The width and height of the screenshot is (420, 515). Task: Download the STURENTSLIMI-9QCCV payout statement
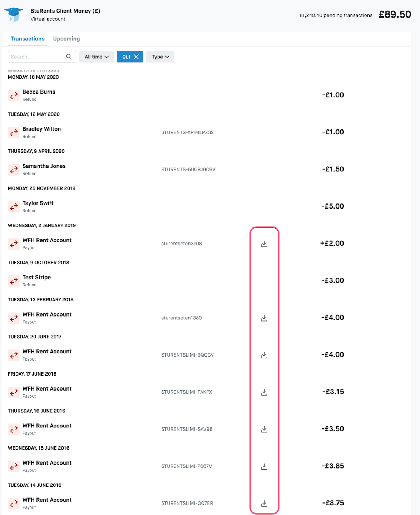coord(264,355)
